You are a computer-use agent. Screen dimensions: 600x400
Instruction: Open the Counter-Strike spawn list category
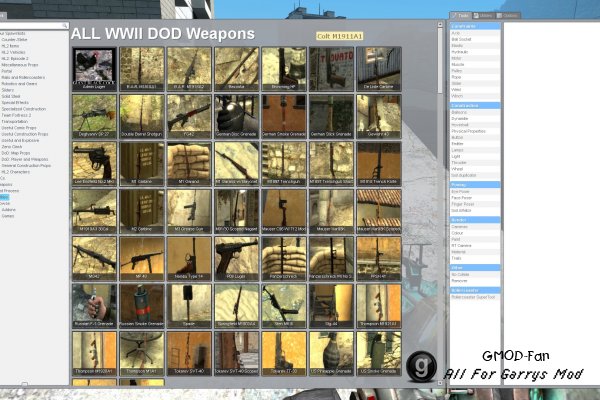(x=14, y=39)
